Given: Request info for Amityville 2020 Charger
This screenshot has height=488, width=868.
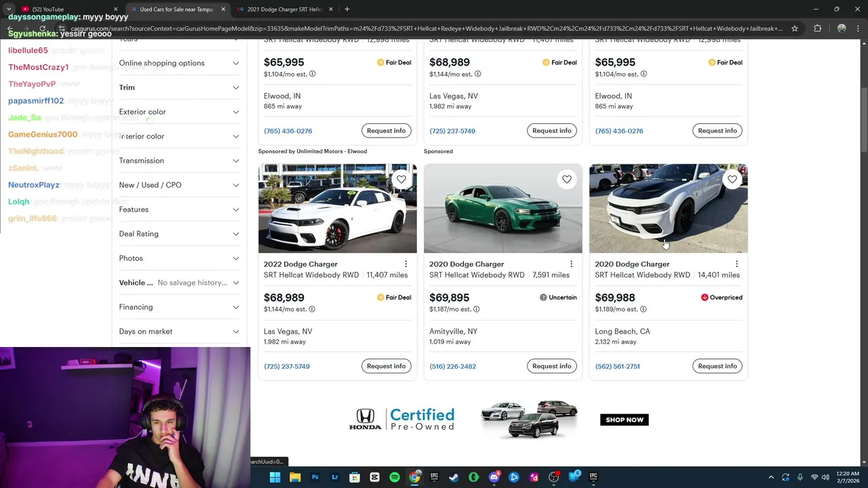Looking at the screenshot, I should 552,366.
